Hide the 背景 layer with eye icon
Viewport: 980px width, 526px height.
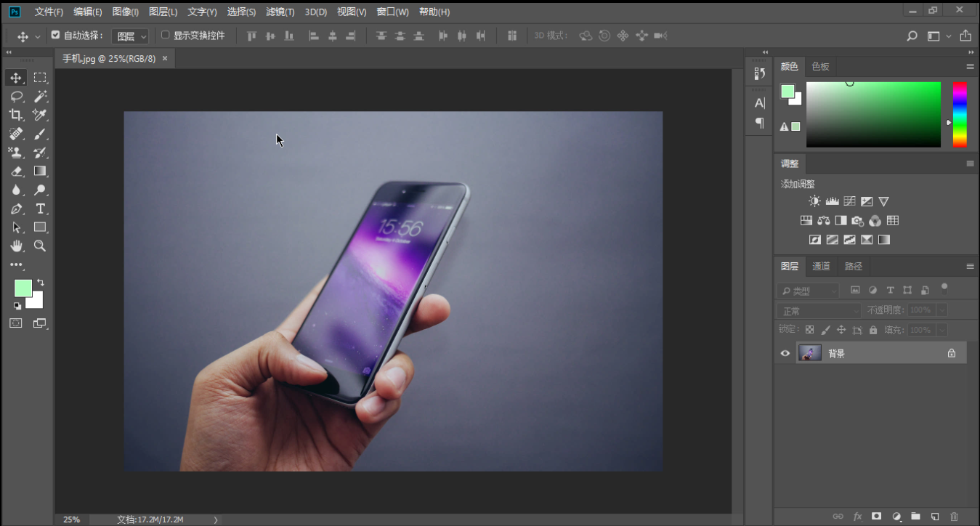point(785,354)
